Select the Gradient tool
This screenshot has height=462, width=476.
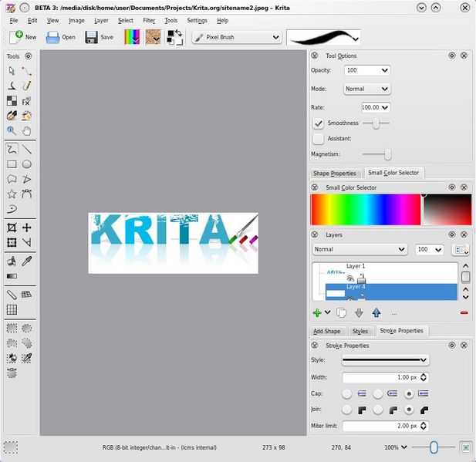tap(12, 276)
